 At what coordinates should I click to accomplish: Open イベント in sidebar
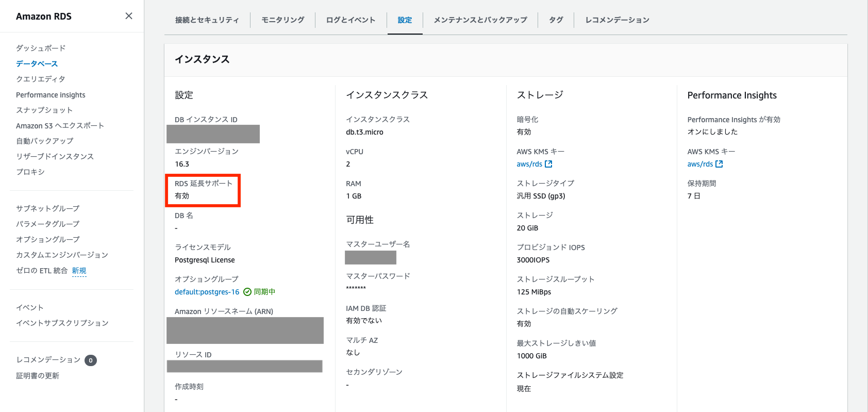coord(30,307)
